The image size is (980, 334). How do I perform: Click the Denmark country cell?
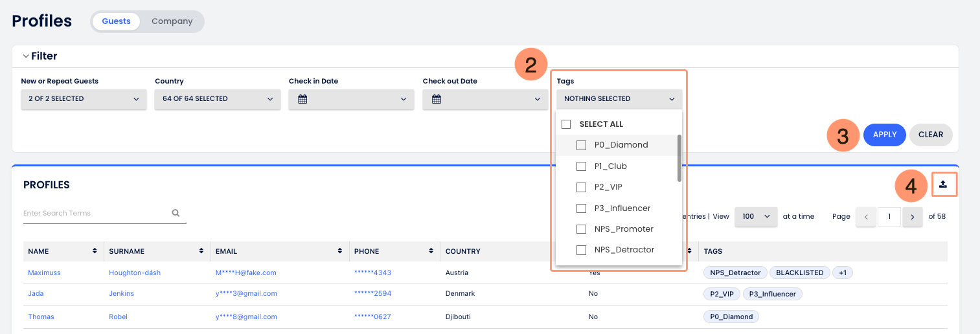tap(461, 294)
